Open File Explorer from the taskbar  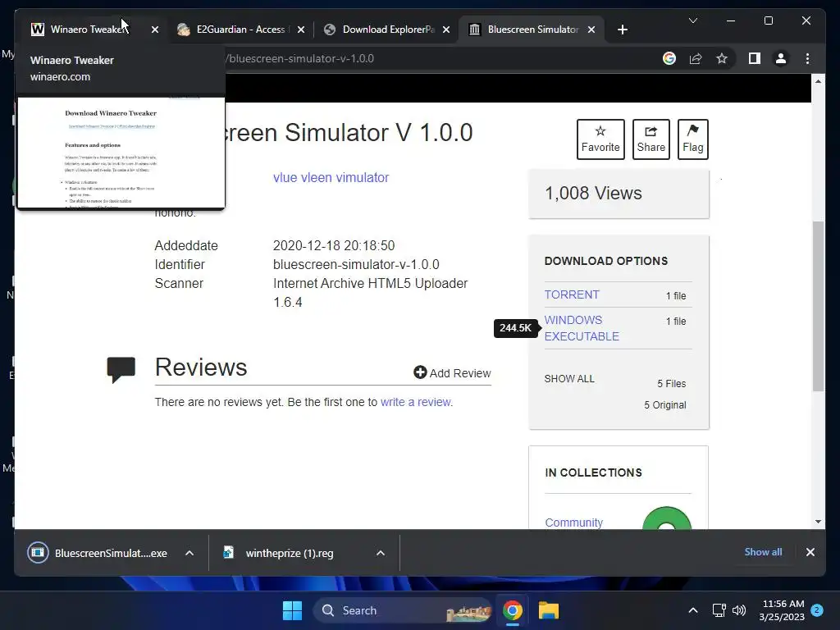click(x=549, y=610)
